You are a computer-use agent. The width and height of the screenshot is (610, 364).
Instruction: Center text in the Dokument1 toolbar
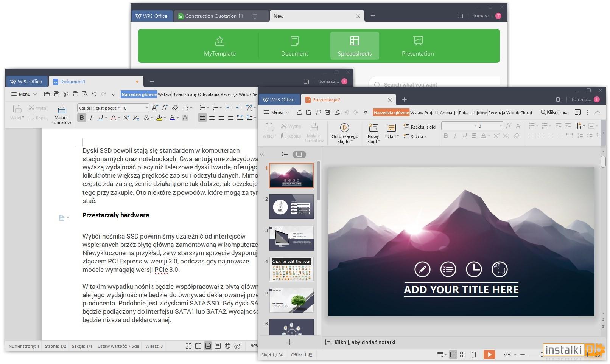tap(212, 118)
